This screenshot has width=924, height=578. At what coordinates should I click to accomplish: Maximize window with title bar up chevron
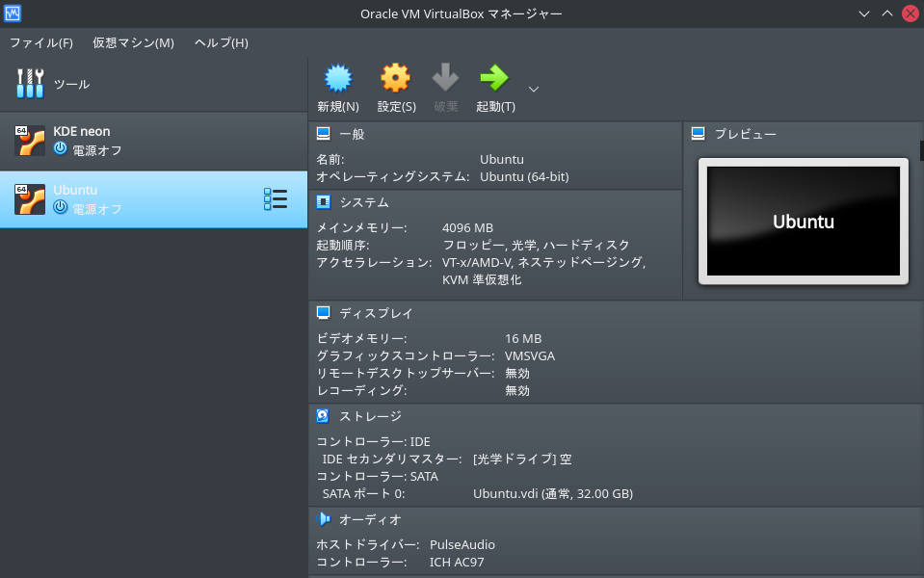[886, 13]
